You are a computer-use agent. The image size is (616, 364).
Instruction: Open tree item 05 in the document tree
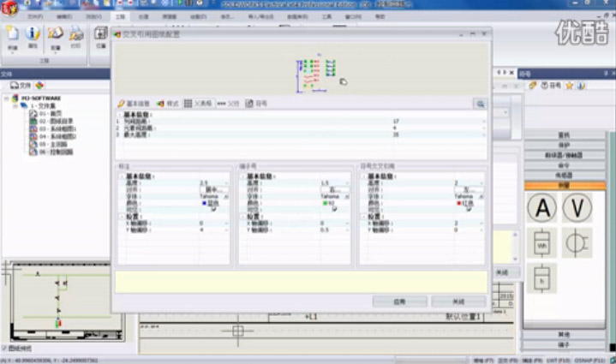48,144
